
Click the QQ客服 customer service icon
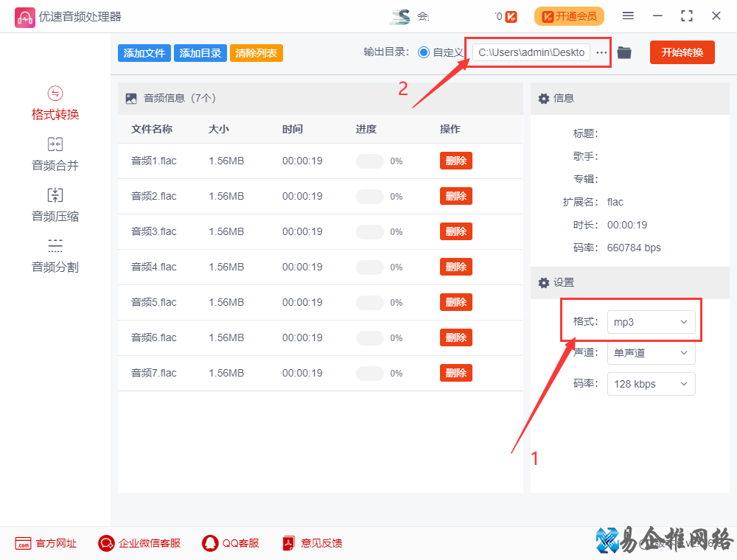point(209,543)
